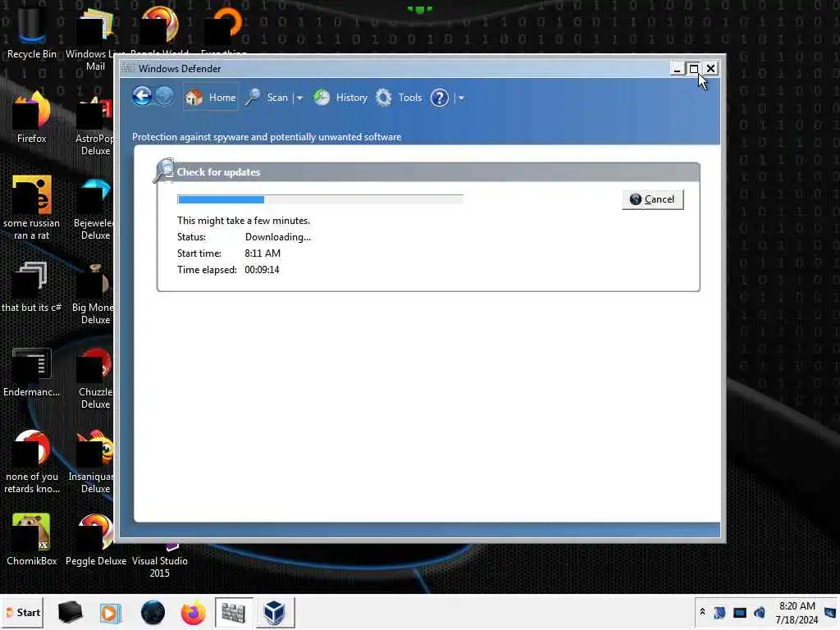Screen dimensions: 840x630
Task: Click the show desktop button in the tray corner
Action: 830,612
